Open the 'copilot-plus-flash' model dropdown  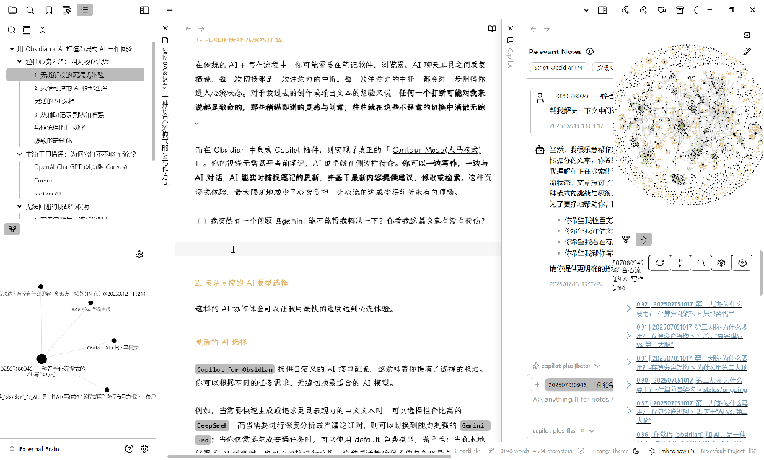563,431
